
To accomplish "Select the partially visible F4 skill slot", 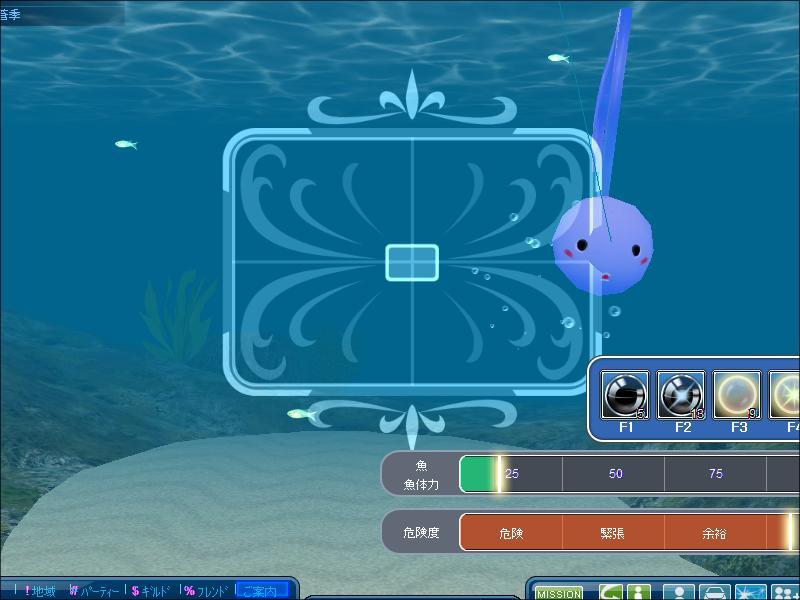I will (x=784, y=395).
